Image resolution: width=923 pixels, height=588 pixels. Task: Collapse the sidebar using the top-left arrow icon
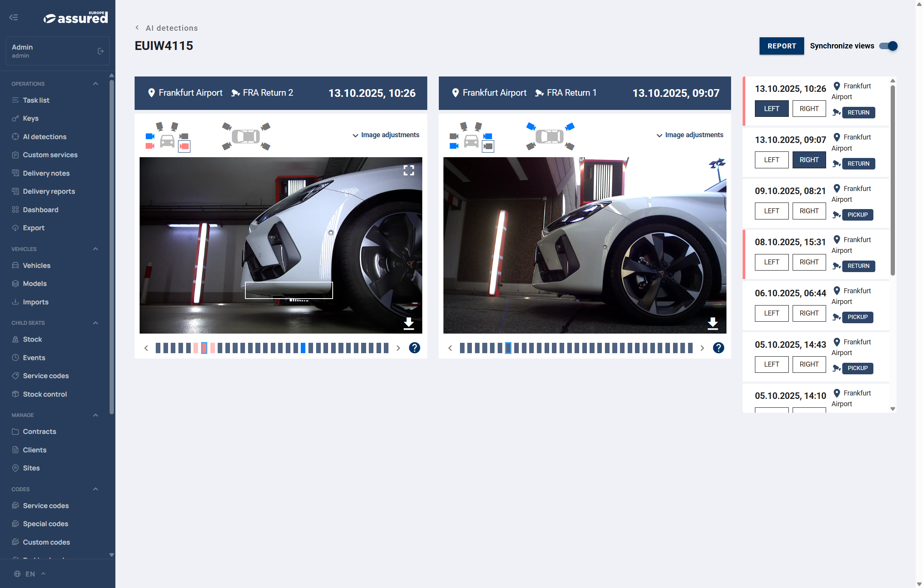coord(13,17)
